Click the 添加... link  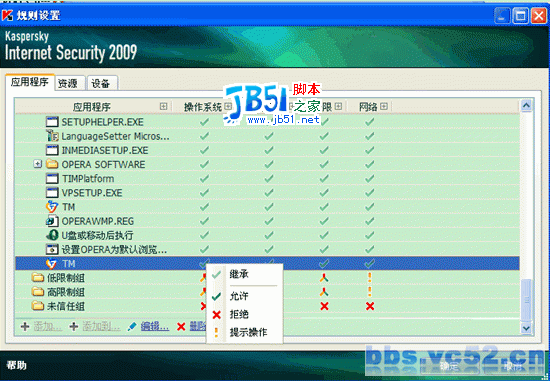click(x=48, y=327)
